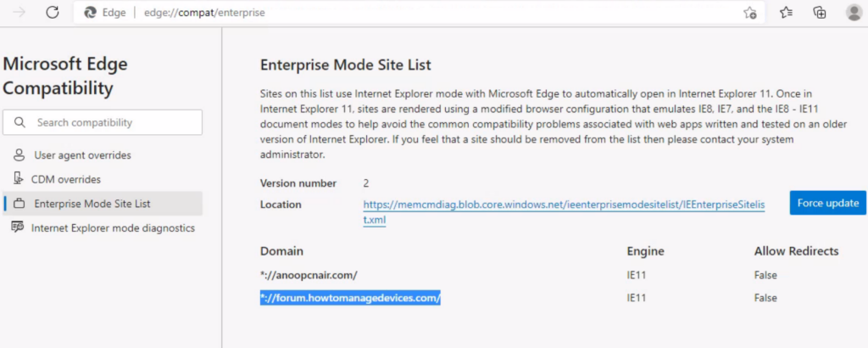Click the CDM overrides icon

19,179
